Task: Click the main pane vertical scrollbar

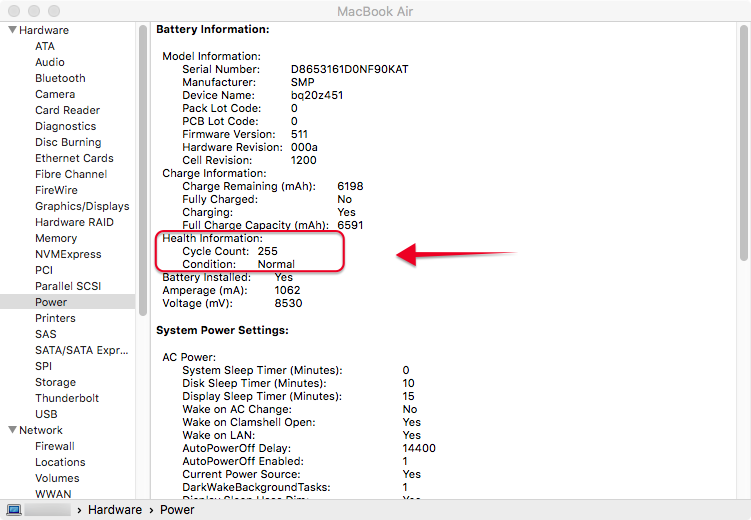Action: pos(743,143)
